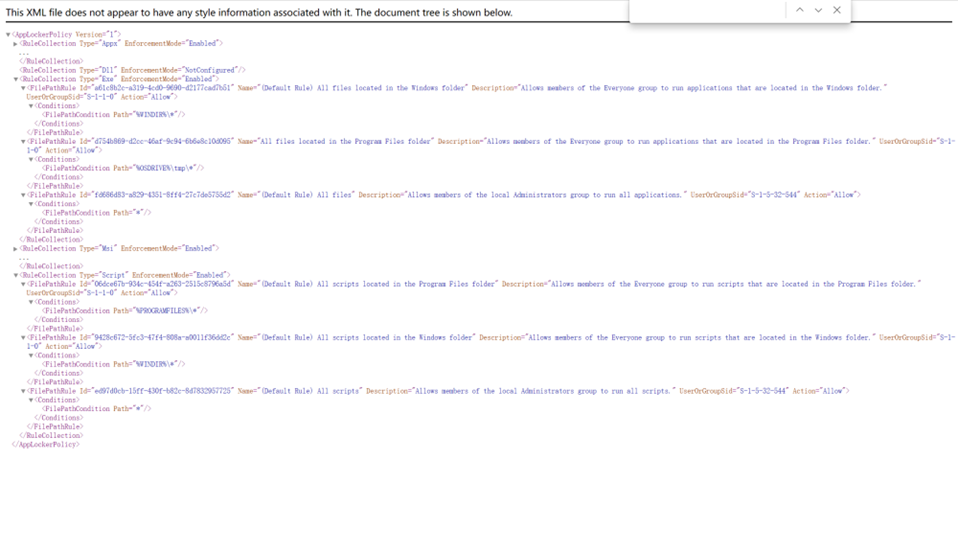Collapse FilePathRule '(Default Rule) All files'

tap(23, 195)
